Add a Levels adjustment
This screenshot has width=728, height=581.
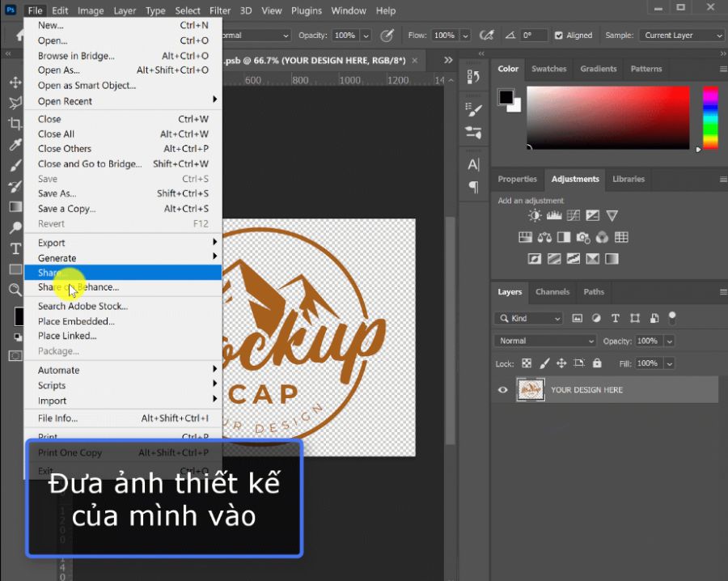coord(554,215)
